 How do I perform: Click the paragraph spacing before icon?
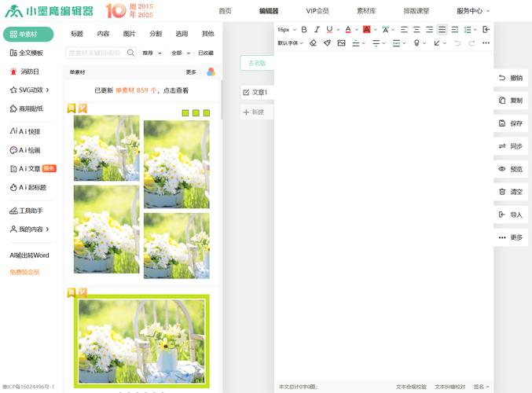coord(355,43)
